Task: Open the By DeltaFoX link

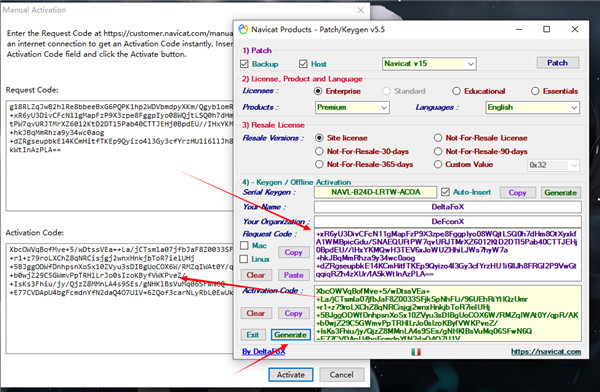Action: click(264, 351)
